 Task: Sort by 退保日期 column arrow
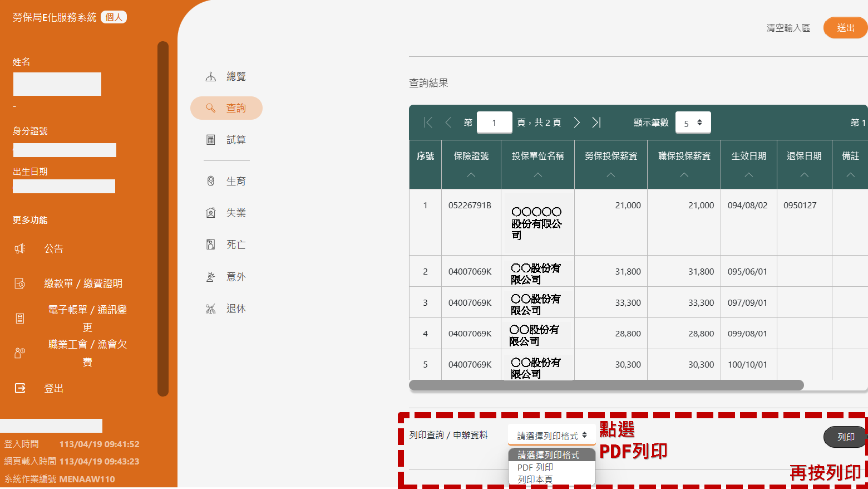(x=805, y=175)
